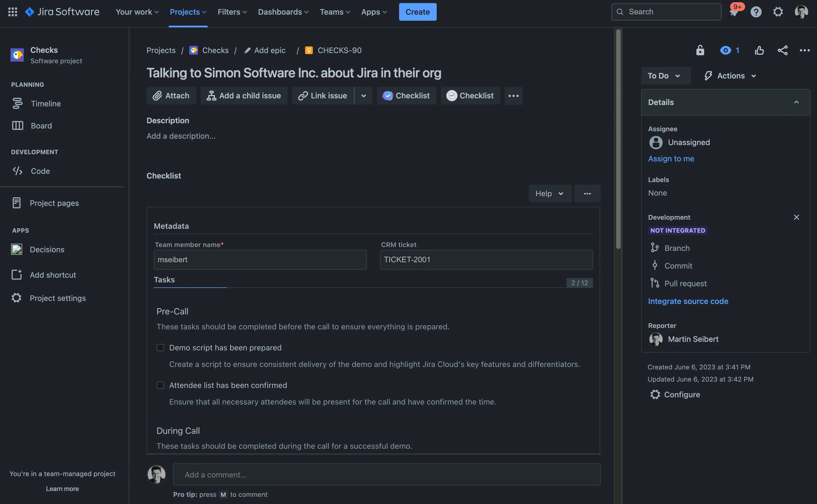Click the Attach button
Screen dimensions: 817x504
[171, 96]
